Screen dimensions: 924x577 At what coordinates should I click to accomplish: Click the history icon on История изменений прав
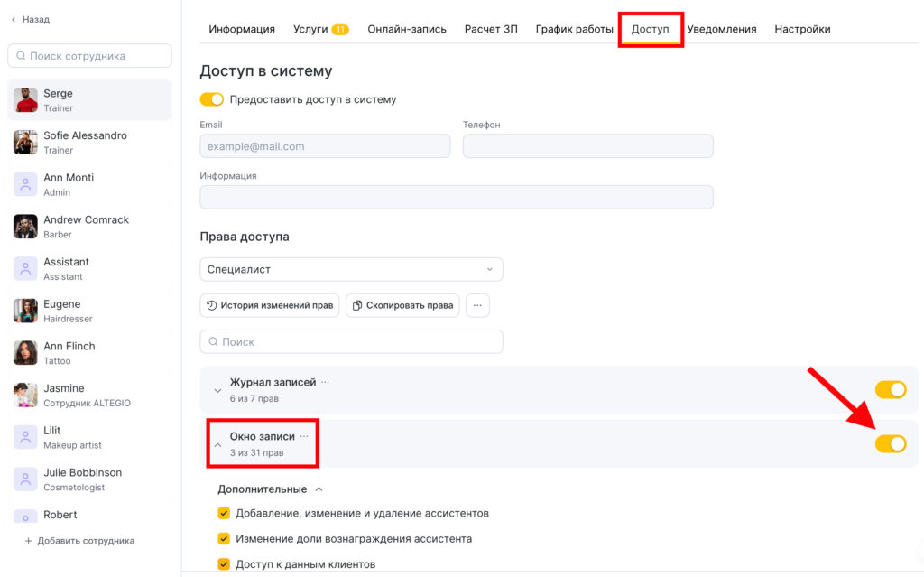[x=211, y=305]
